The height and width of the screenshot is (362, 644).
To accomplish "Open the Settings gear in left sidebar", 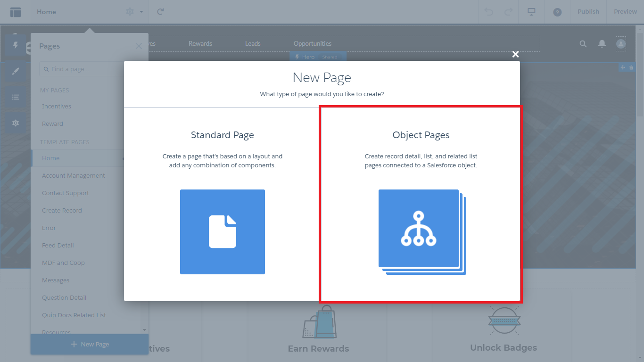I will point(16,123).
